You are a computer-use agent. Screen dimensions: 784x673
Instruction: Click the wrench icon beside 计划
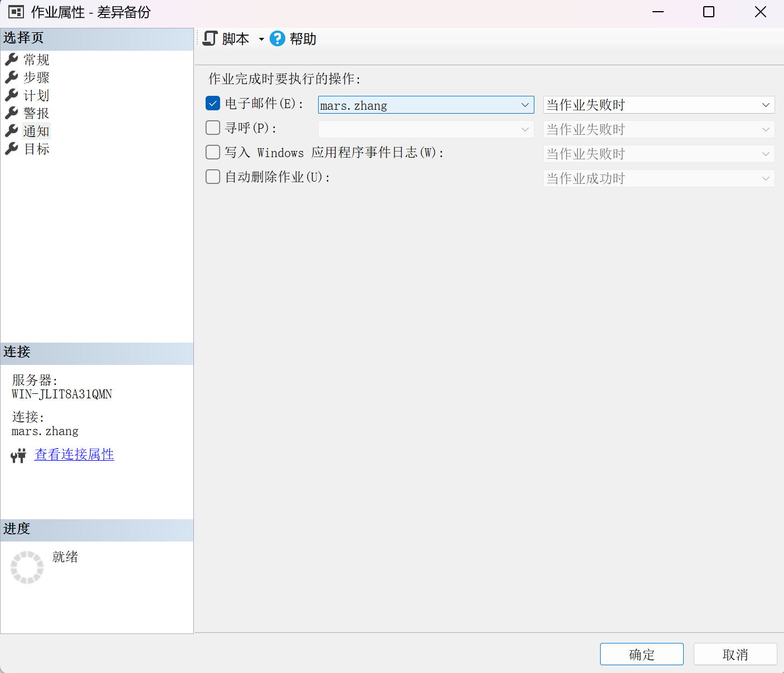tap(11, 95)
